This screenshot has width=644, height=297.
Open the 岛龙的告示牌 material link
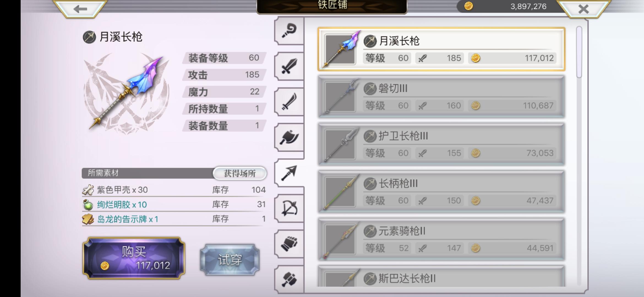[x=128, y=219]
